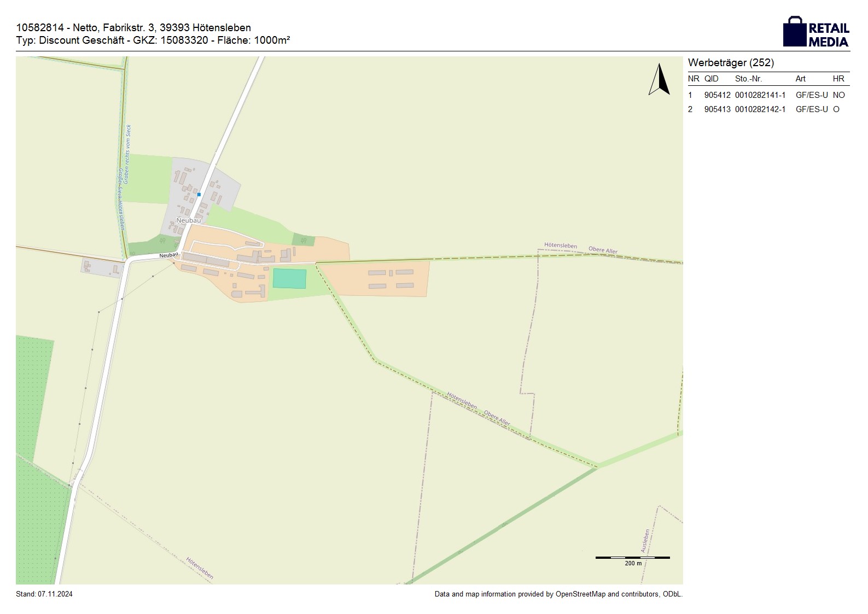Select the QID column header

[x=711, y=79]
